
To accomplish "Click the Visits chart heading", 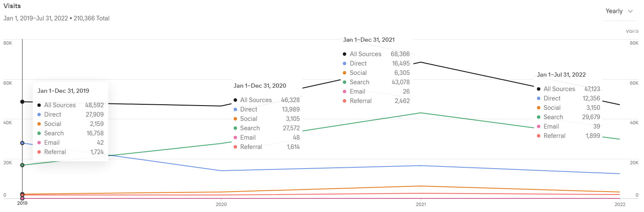I will point(12,6).
